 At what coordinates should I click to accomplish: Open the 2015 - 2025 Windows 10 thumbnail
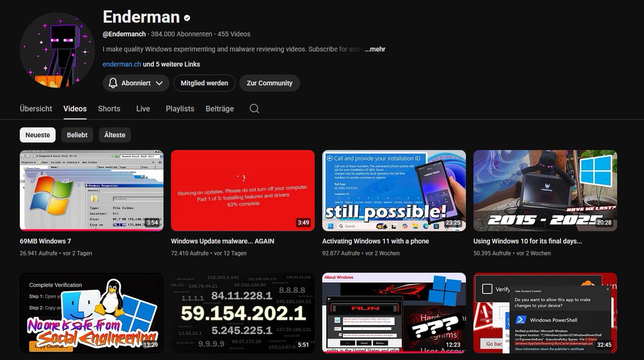coord(545,190)
